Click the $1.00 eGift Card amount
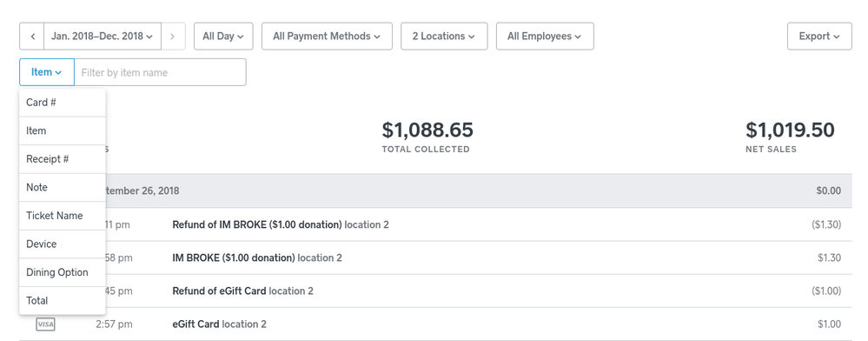 829,324
